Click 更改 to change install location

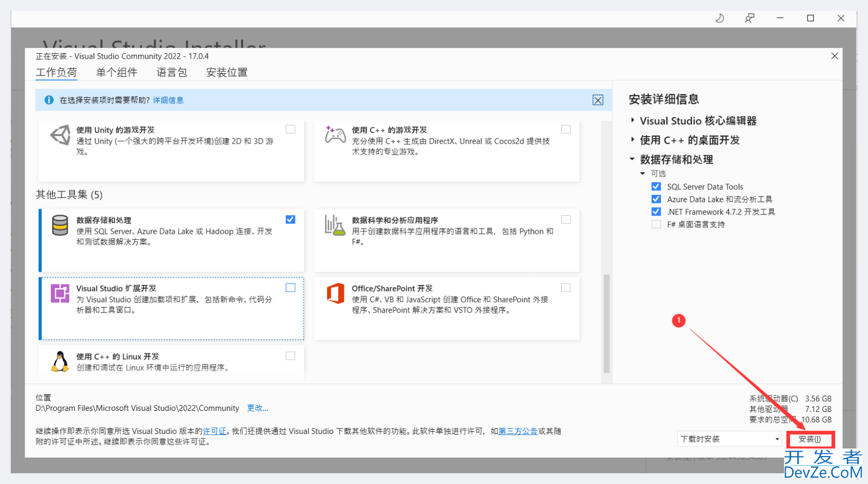pos(257,408)
